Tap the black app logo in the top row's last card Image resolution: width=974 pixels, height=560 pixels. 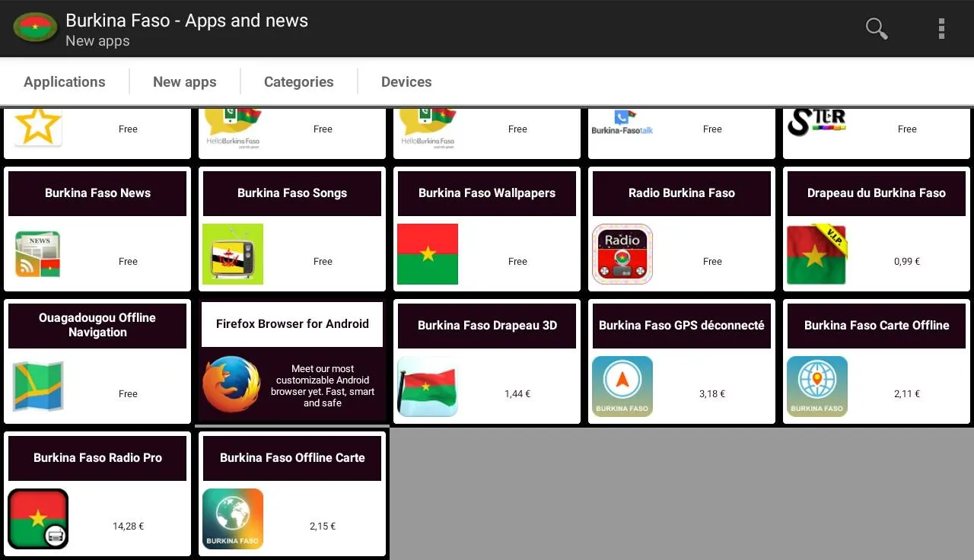click(816, 122)
